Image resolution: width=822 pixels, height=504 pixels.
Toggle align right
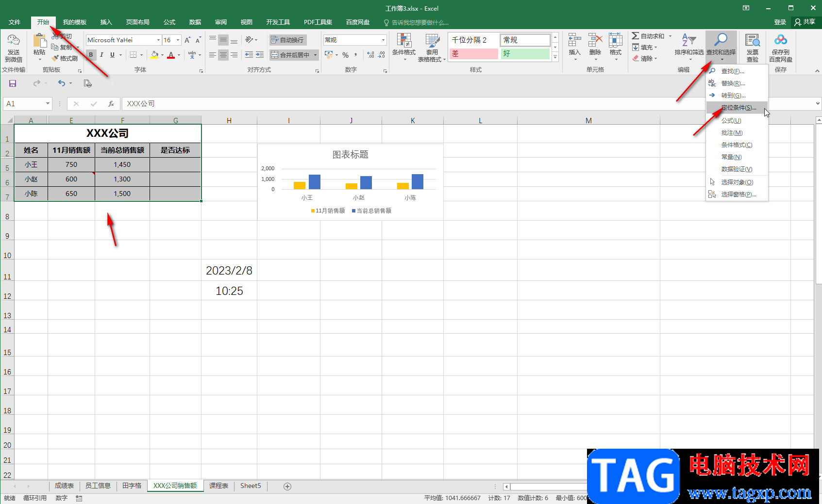tap(234, 55)
